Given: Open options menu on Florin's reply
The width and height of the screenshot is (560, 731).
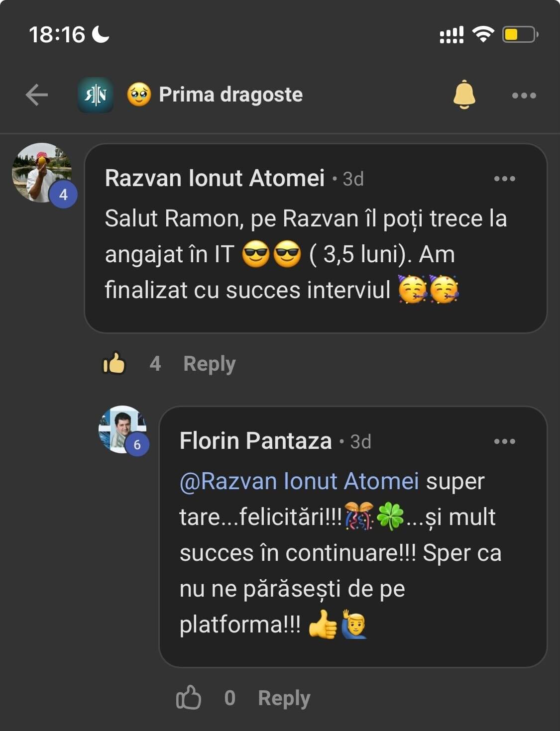Looking at the screenshot, I should [504, 441].
